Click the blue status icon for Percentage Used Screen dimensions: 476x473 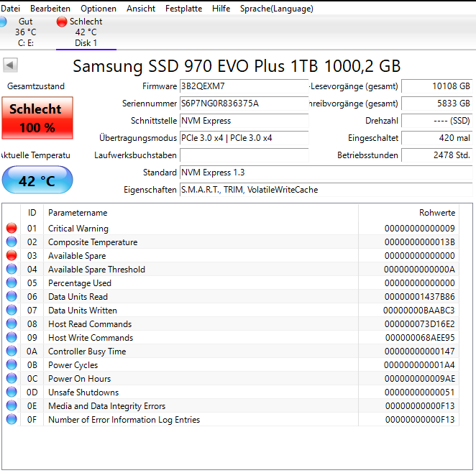pos(12,283)
